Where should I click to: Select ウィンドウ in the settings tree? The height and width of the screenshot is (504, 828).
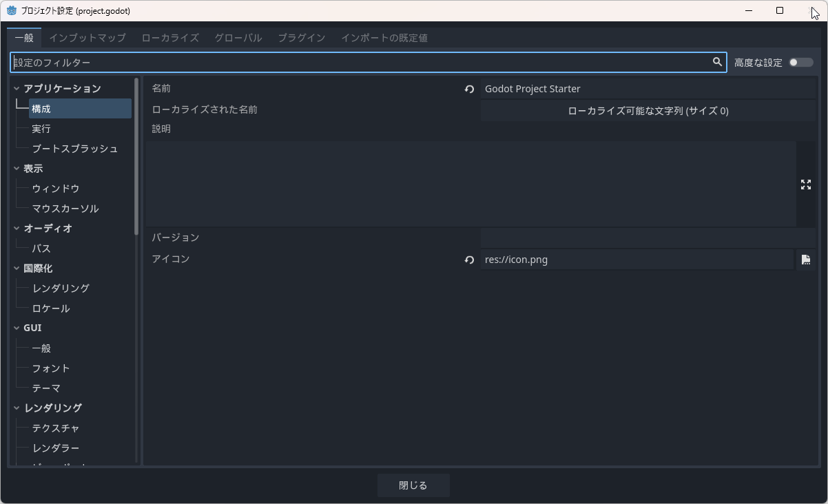(56, 189)
